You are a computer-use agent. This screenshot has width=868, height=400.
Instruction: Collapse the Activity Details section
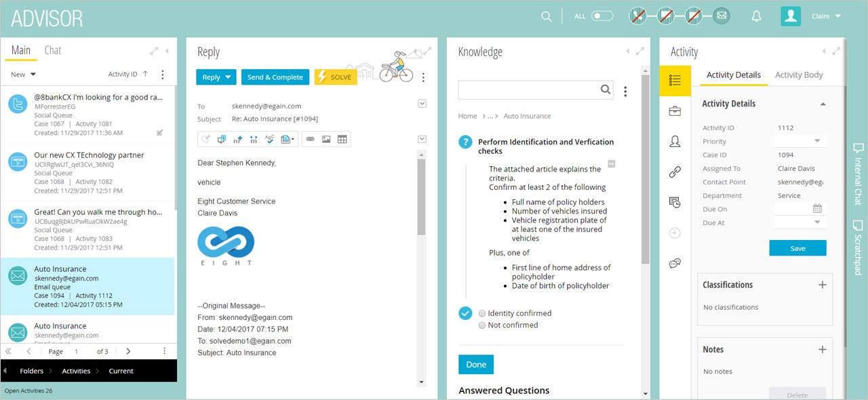coord(823,103)
